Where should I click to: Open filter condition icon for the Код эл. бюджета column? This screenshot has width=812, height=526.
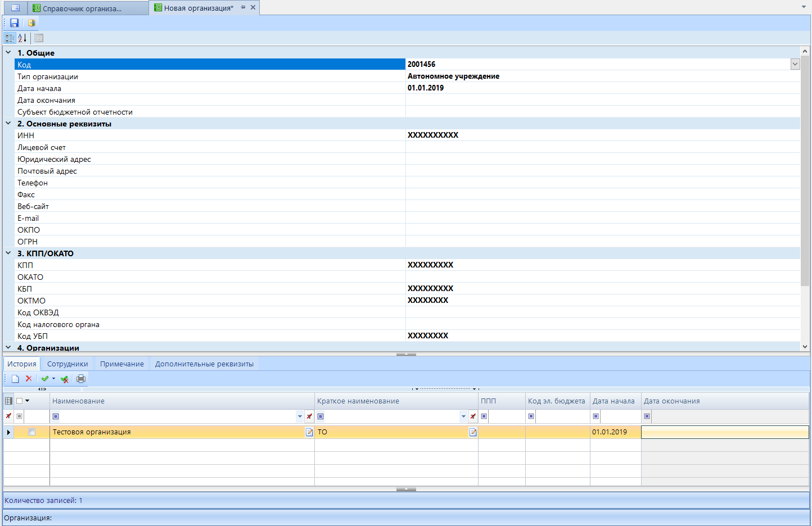pyautogui.click(x=531, y=416)
